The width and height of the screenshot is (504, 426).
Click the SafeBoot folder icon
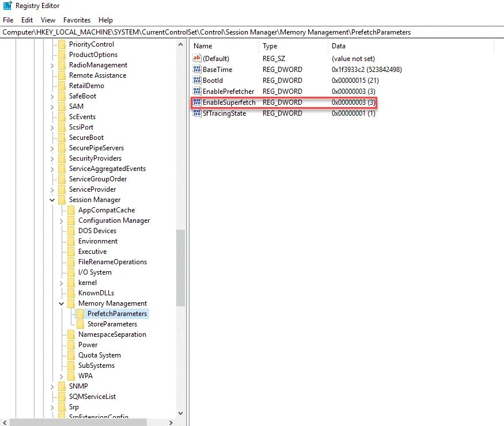coord(62,96)
